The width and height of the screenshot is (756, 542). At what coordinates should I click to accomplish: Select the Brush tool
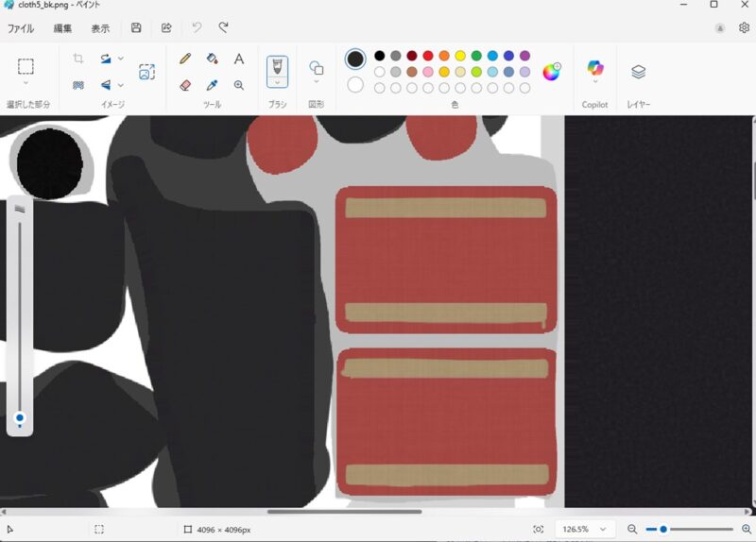277,66
